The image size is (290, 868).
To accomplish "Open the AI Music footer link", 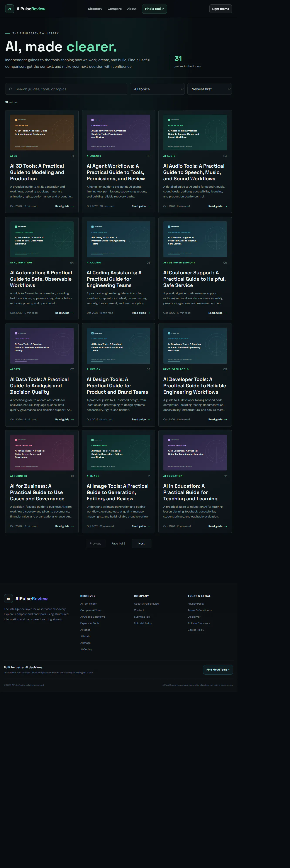I will (x=85, y=637).
